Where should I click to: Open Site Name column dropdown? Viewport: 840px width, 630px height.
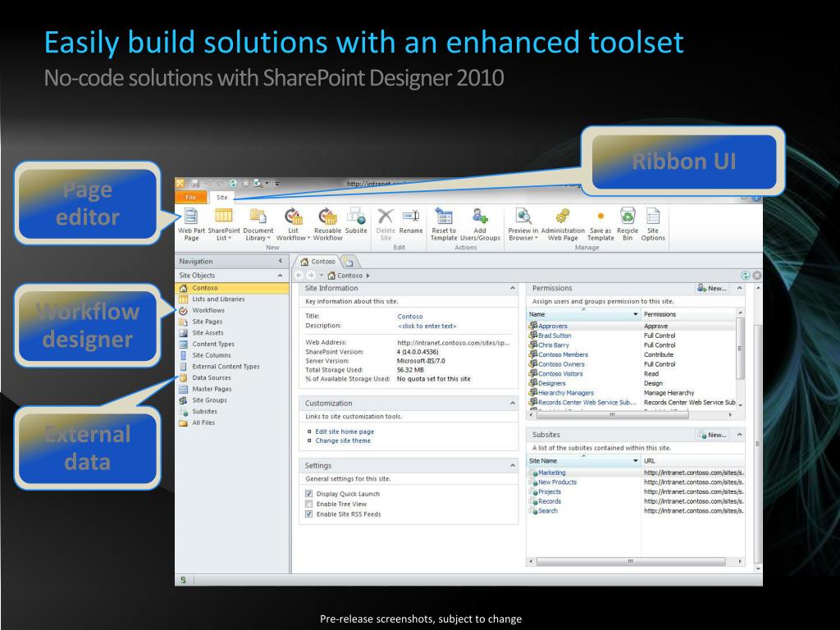pyautogui.click(x=636, y=461)
